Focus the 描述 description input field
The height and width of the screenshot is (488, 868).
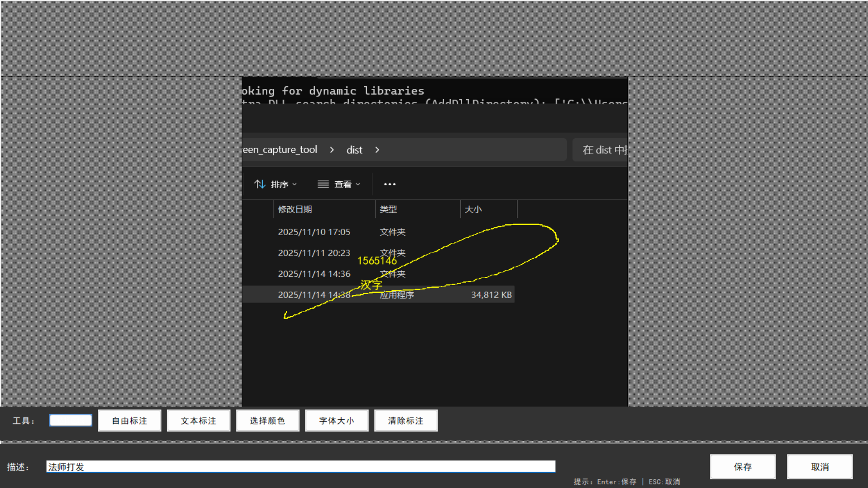point(301,467)
